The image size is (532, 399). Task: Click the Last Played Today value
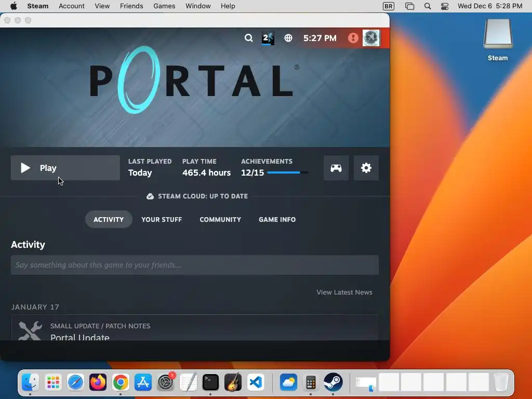[x=140, y=172]
